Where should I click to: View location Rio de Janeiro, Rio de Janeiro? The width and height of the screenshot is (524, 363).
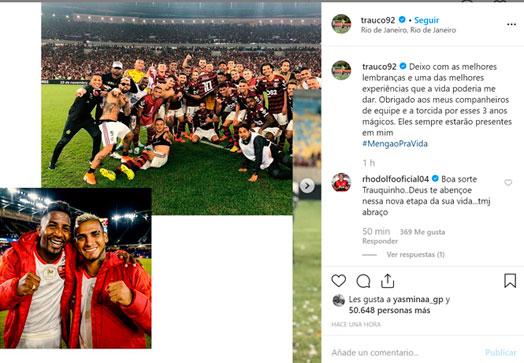[x=408, y=30]
